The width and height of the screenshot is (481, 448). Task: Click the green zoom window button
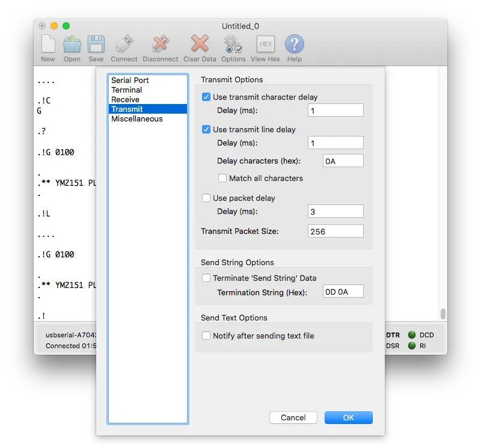[x=66, y=26]
